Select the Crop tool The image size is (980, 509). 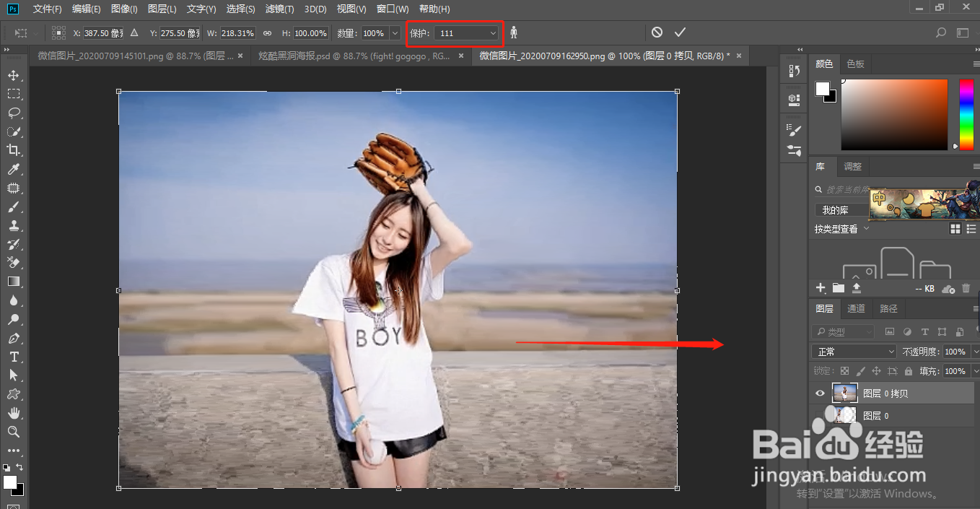[x=13, y=150]
